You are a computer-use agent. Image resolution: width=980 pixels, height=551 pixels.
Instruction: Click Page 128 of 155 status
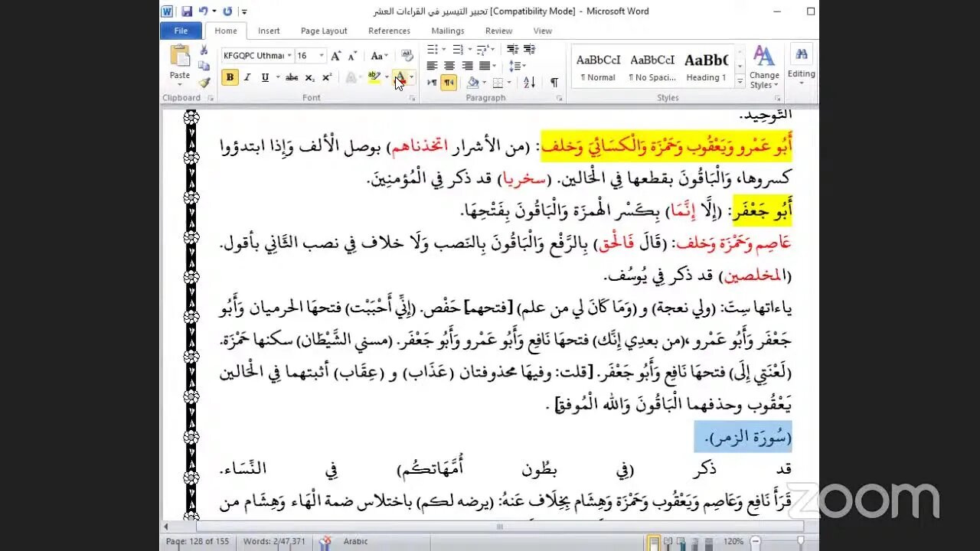coord(198,542)
